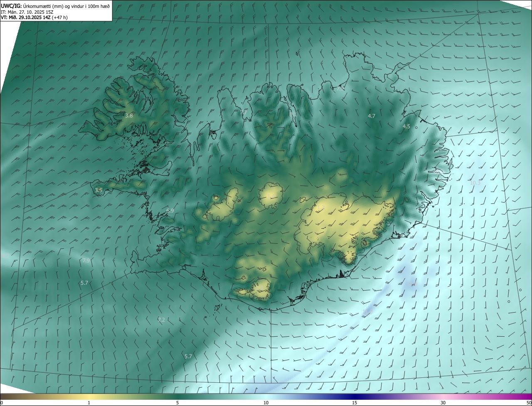The width and height of the screenshot is (532, 406).
Task: Click the 3.8 value over the Westfjords
Action: tap(129, 115)
